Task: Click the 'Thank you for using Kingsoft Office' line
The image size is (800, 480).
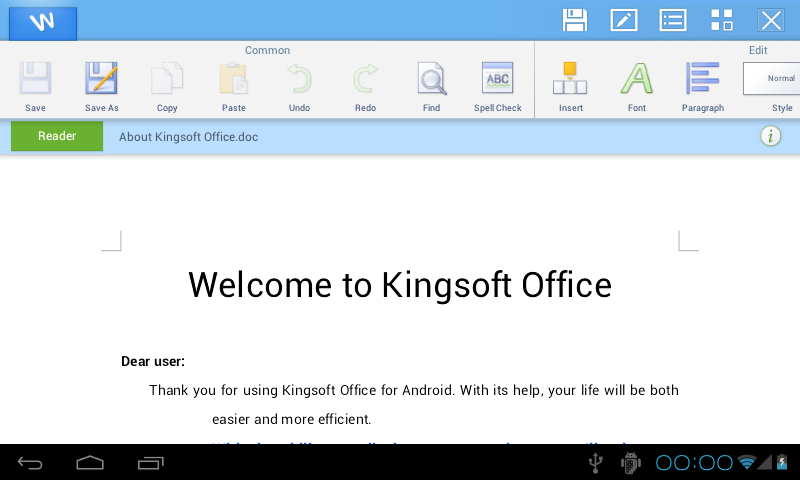Action: click(414, 390)
